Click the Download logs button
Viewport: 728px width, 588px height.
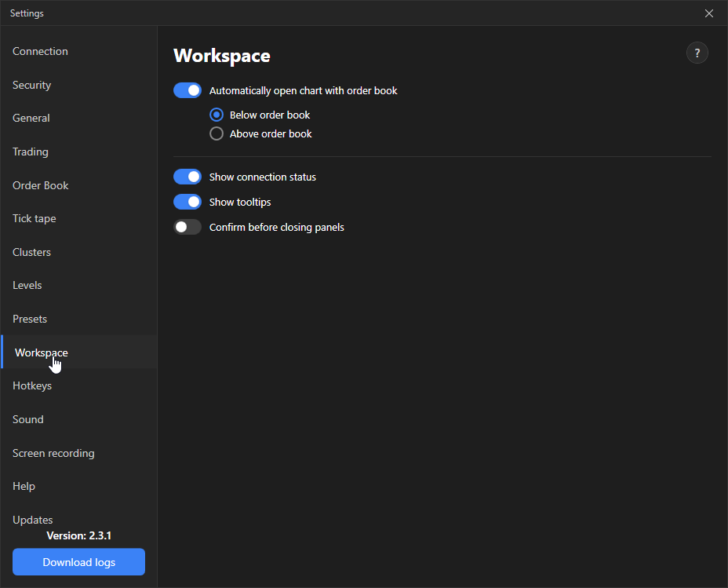point(79,562)
